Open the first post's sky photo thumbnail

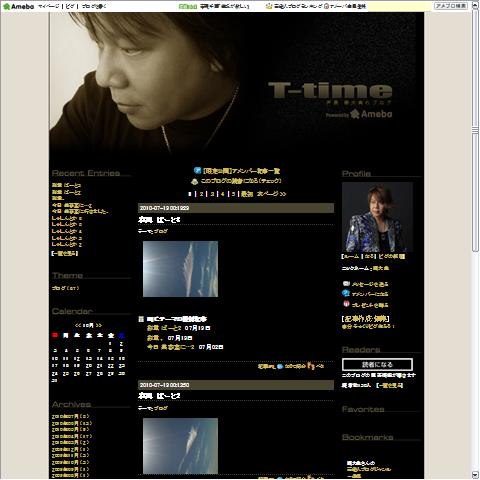pyautogui.click(x=180, y=269)
